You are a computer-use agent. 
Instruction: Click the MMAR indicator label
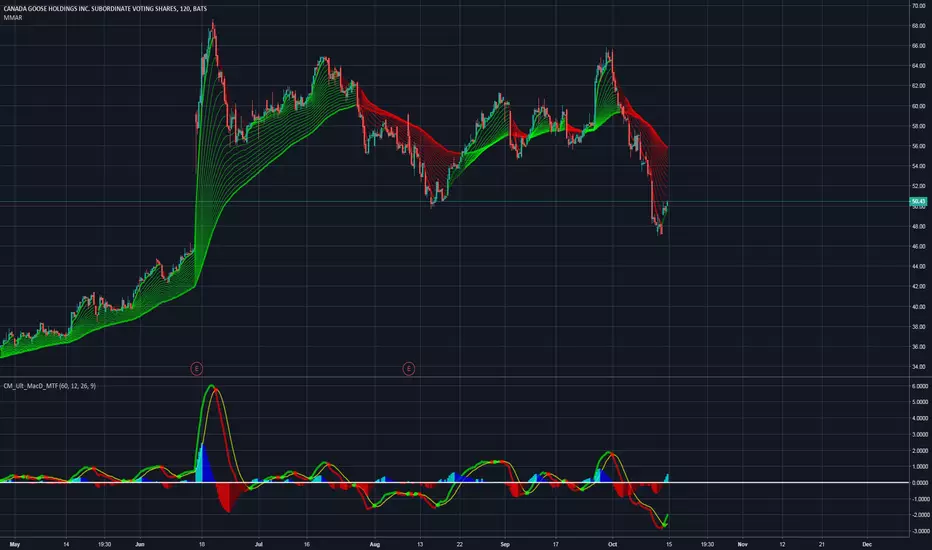12,18
